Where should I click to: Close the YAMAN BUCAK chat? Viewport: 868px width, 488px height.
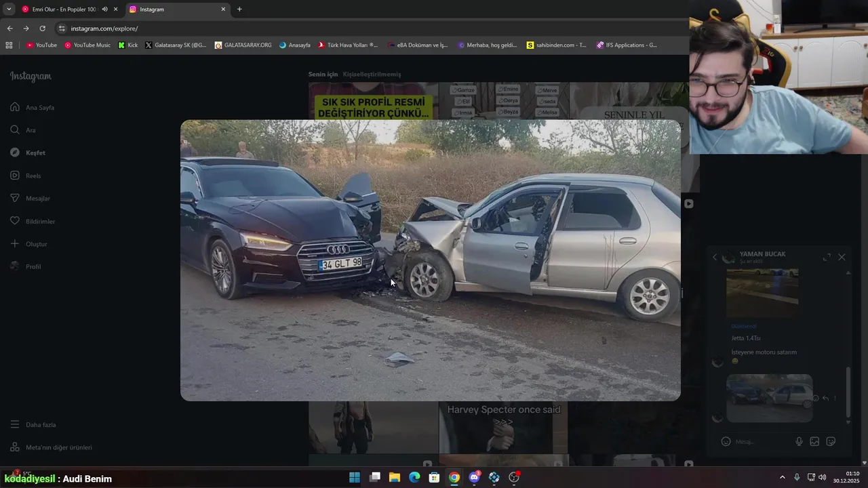click(842, 257)
